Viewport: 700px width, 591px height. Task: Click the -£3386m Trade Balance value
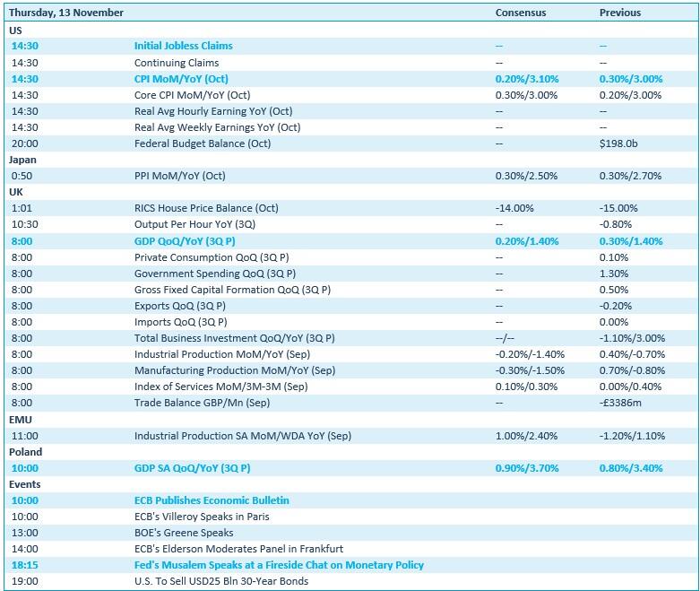click(x=620, y=404)
